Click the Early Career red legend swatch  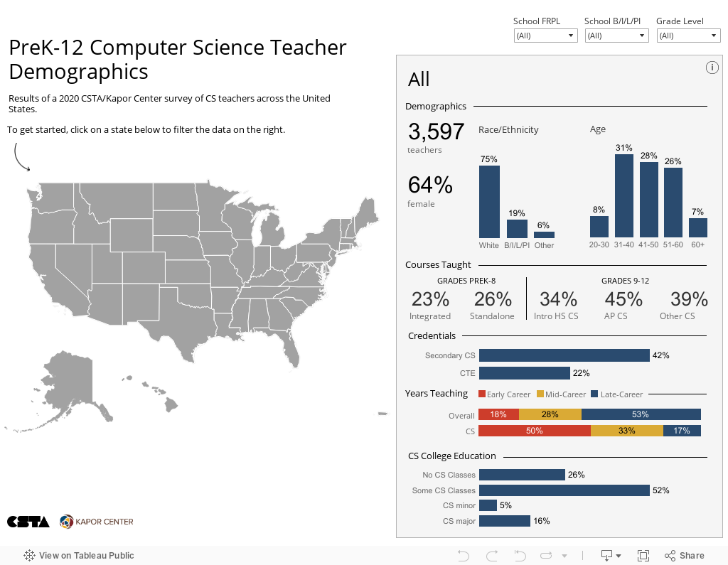point(482,394)
